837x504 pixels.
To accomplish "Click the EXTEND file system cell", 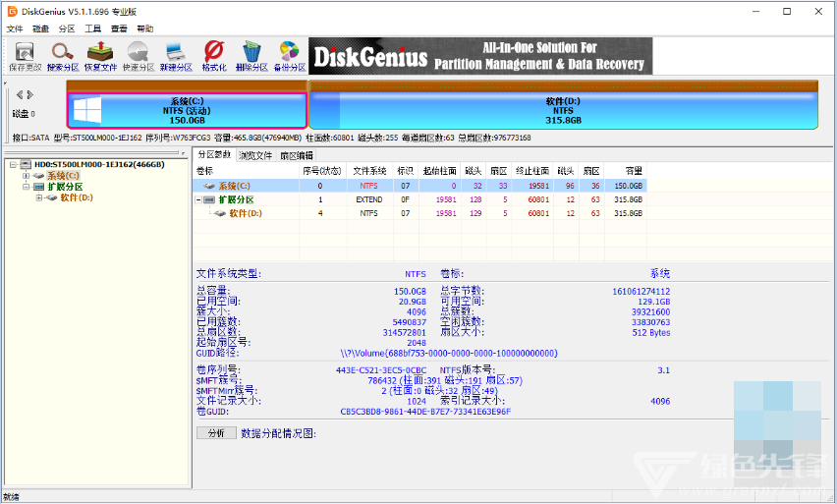I will [x=369, y=199].
